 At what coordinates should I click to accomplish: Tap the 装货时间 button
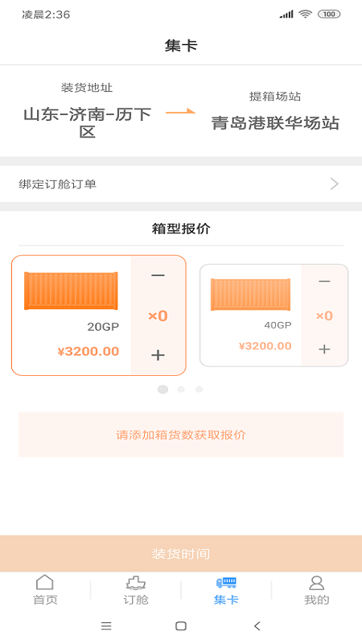point(181,553)
